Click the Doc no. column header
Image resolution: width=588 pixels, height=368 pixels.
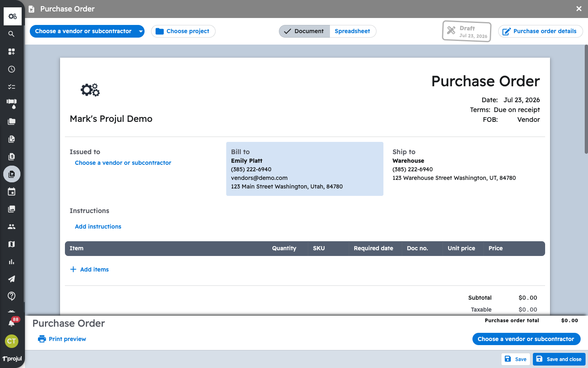(x=417, y=248)
